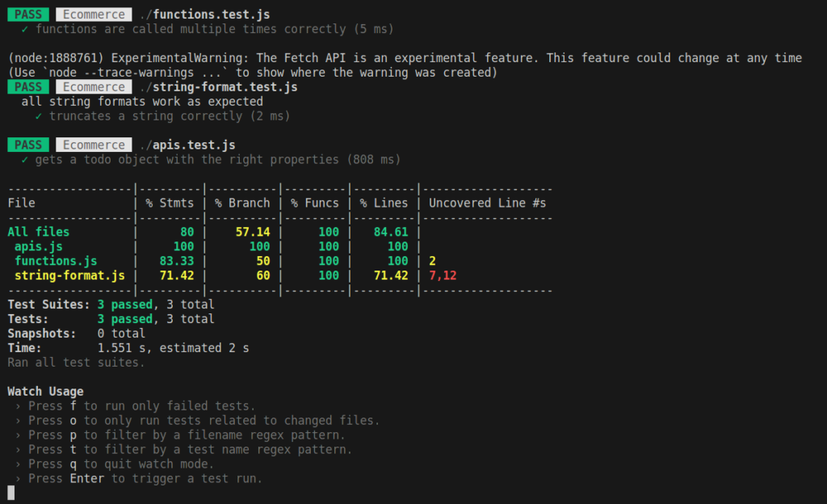
Task: Click the checkmark before "gets a todo object"
Action: coord(25,160)
